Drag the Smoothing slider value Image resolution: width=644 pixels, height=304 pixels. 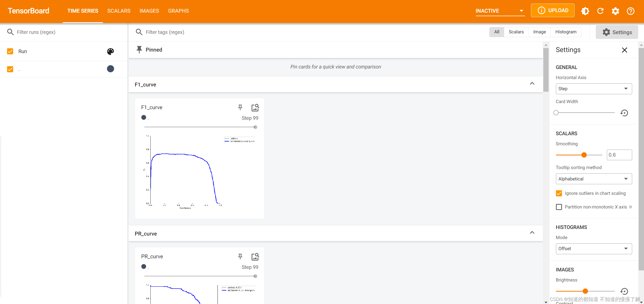(x=584, y=155)
